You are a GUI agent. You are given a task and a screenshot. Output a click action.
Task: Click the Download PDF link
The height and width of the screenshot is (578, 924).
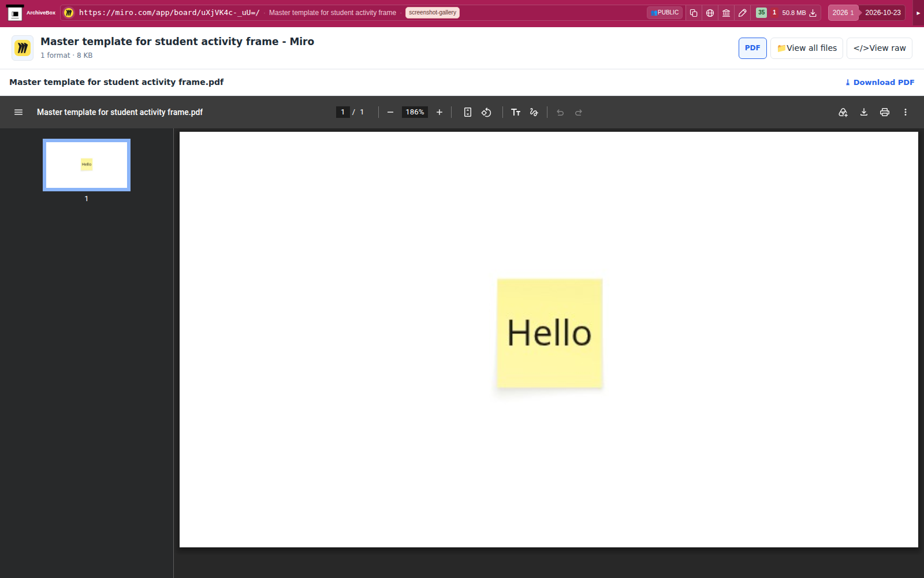(880, 82)
